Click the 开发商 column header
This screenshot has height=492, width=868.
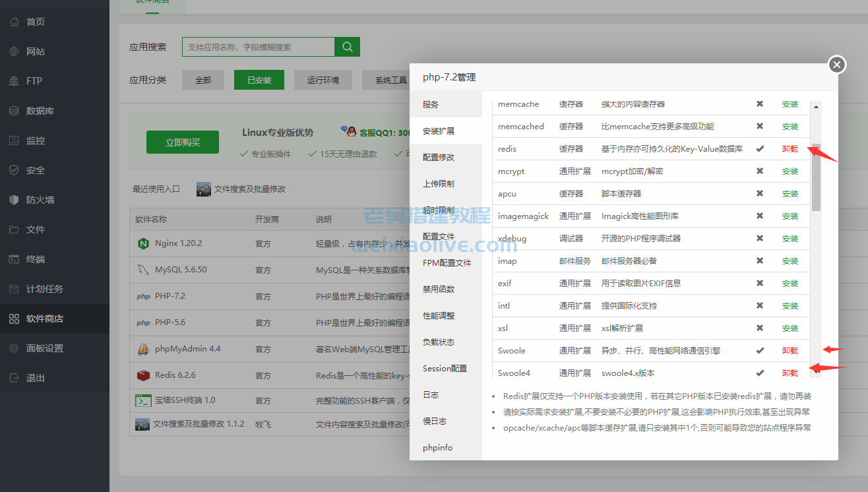click(x=267, y=219)
